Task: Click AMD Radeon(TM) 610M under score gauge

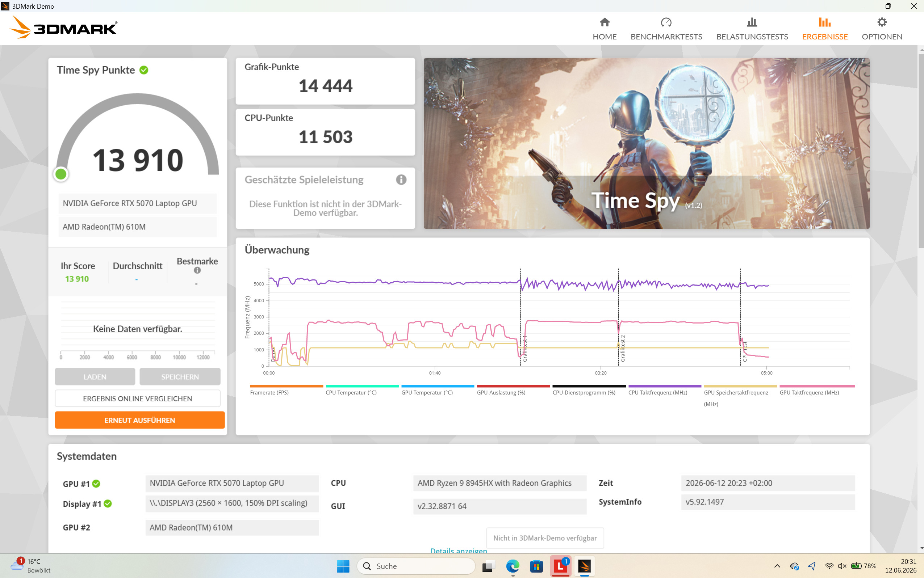Action: click(138, 227)
